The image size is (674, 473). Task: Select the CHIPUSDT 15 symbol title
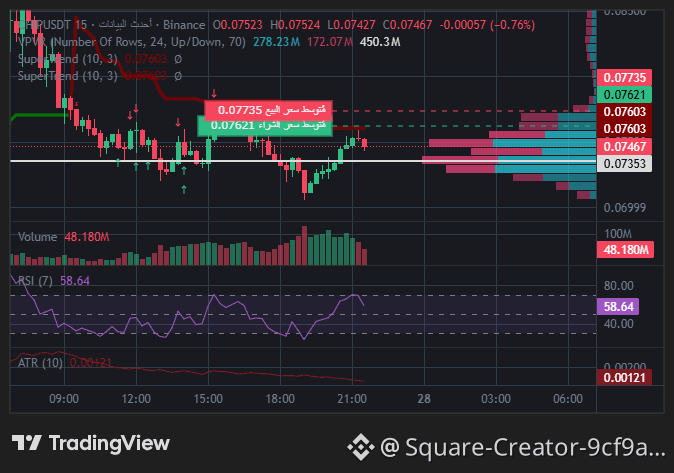coord(51,25)
